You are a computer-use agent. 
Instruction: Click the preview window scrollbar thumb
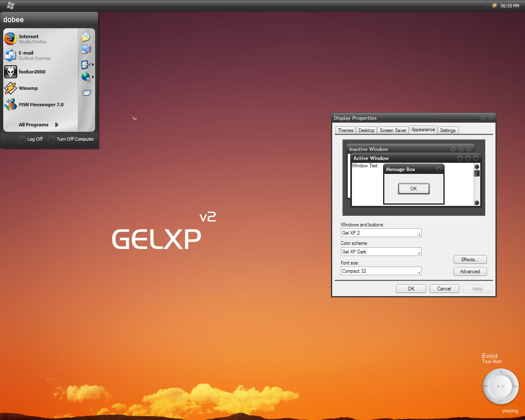click(477, 173)
